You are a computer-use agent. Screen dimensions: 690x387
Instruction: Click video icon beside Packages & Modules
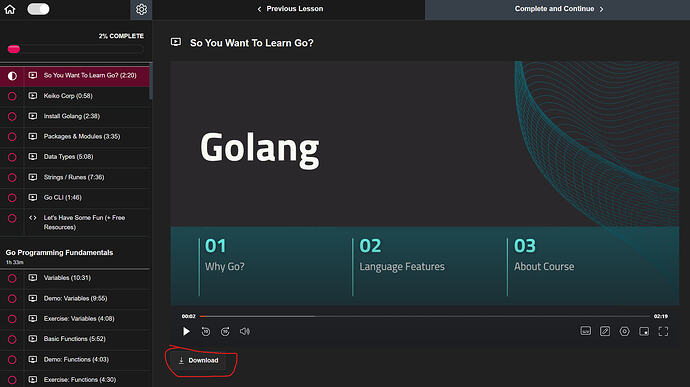[x=33, y=136]
